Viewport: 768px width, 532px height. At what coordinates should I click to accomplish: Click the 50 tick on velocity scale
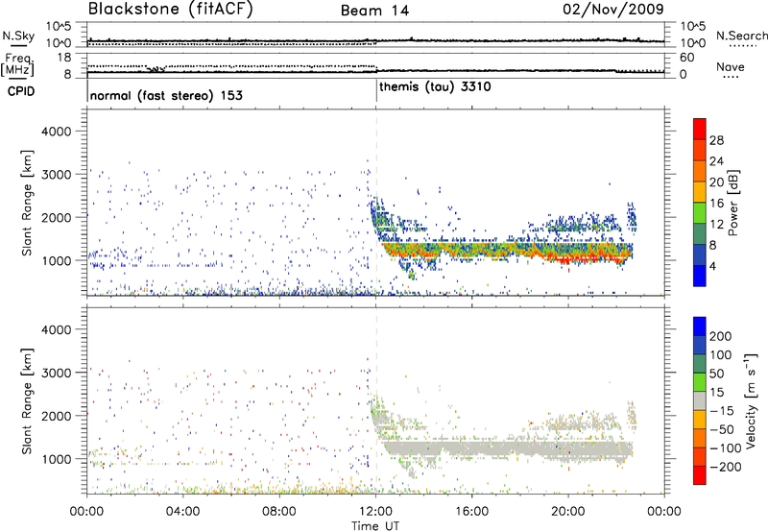pos(716,374)
